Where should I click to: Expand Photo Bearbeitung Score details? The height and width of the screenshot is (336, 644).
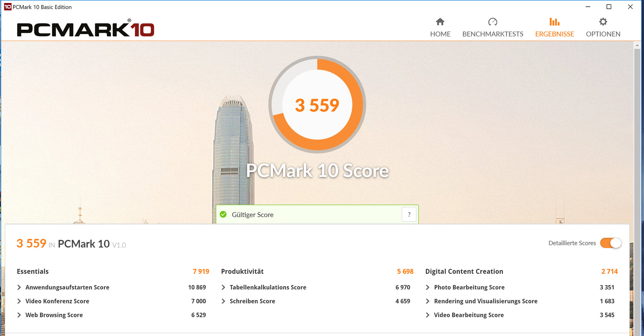click(x=428, y=287)
